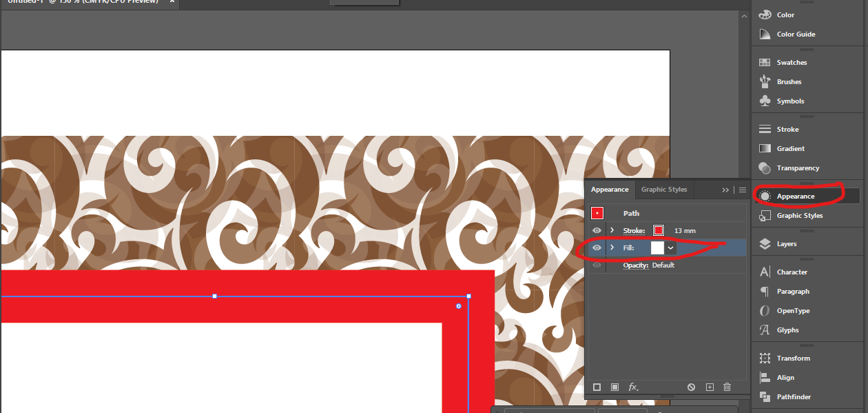The image size is (868, 413).
Task: Open the Fill color dropdown arrow
Action: coord(670,248)
